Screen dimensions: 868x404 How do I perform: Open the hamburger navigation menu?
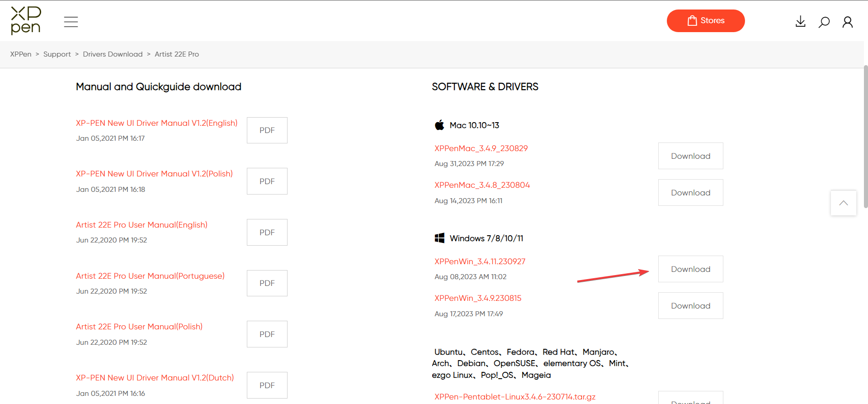(71, 22)
